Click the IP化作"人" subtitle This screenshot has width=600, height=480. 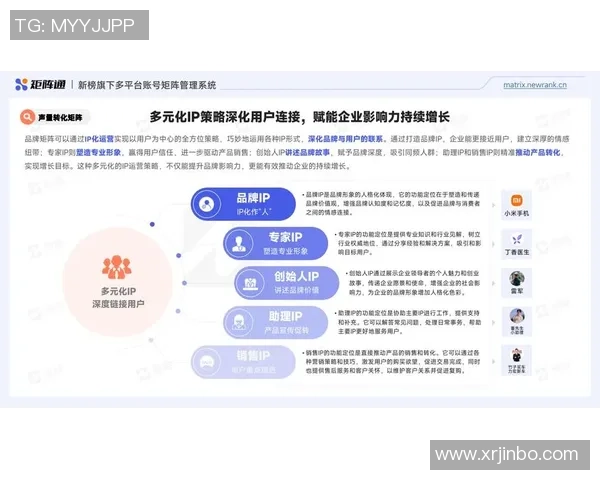point(254,211)
